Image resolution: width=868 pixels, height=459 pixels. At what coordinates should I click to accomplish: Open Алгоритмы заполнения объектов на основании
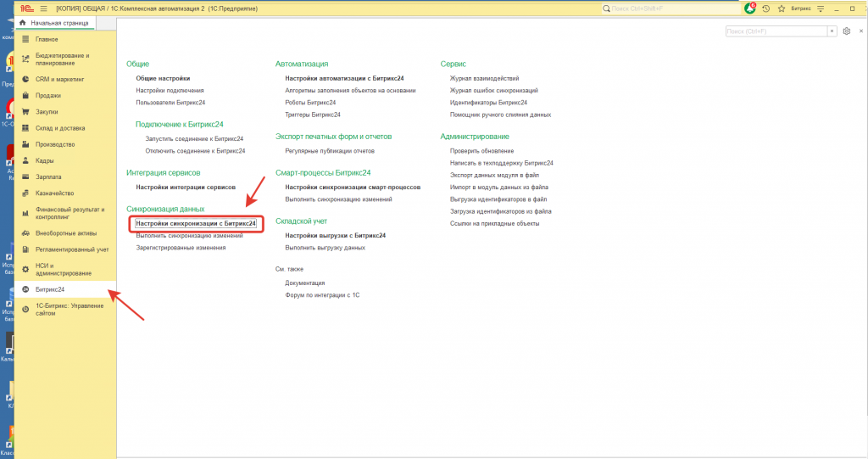(x=350, y=91)
